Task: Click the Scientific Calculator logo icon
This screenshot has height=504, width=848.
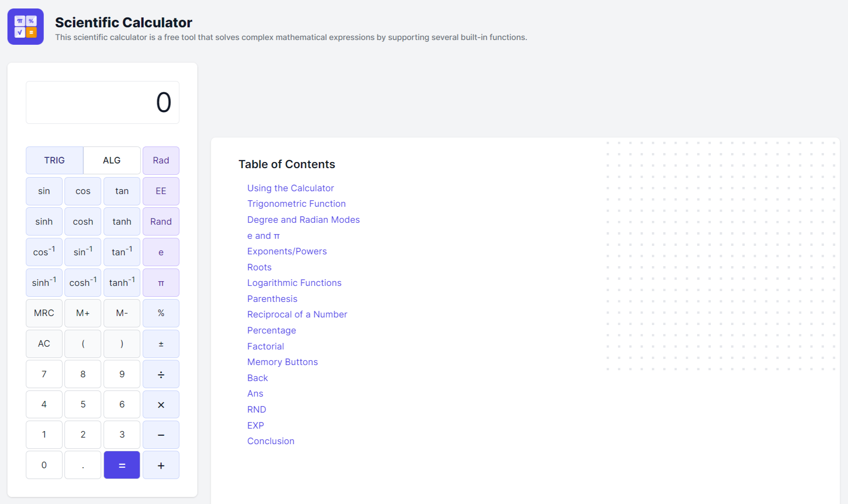Action: coord(25,27)
